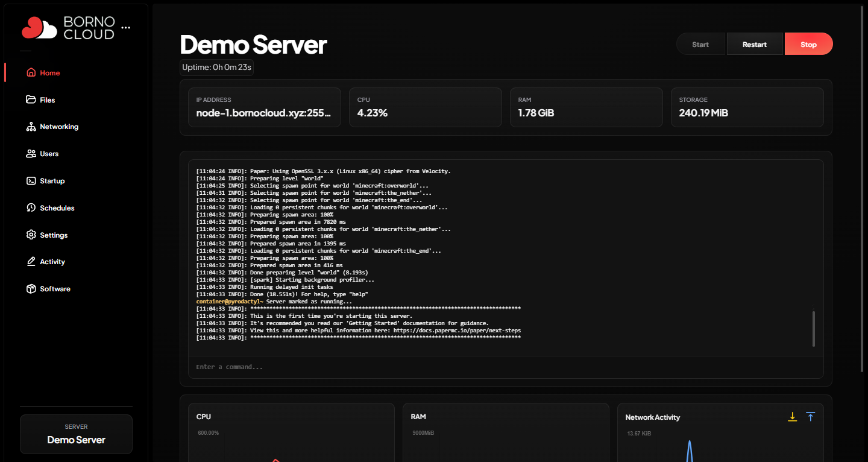Image resolution: width=868 pixels, height=462 pixels.
Task: Click the Schedules clock icon
Action: point(31,208)
